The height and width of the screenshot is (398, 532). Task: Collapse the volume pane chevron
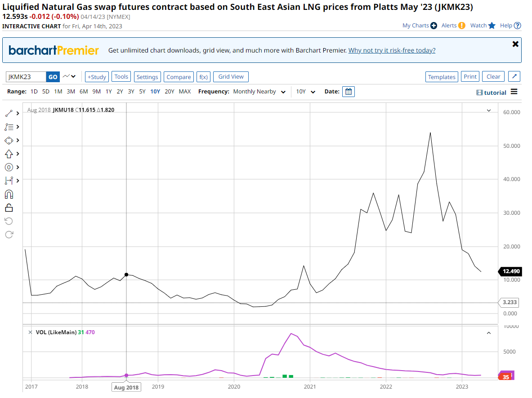pyautogui.click(x=489, y=333)
